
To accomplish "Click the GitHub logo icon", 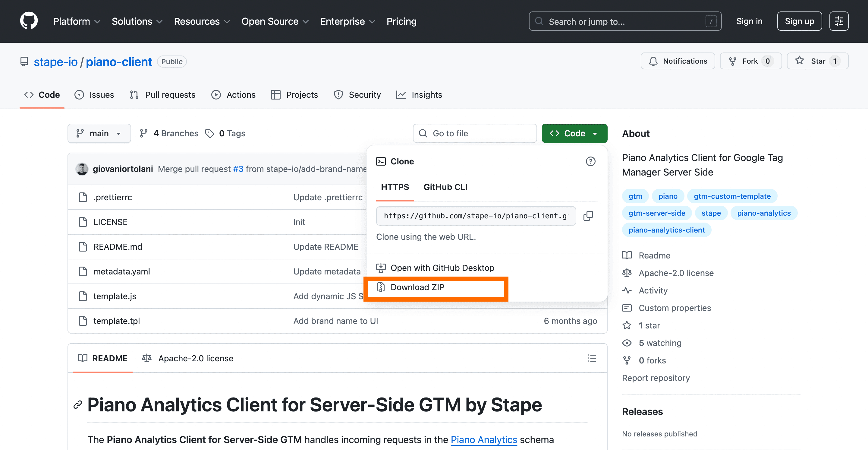I will point(29,21).
